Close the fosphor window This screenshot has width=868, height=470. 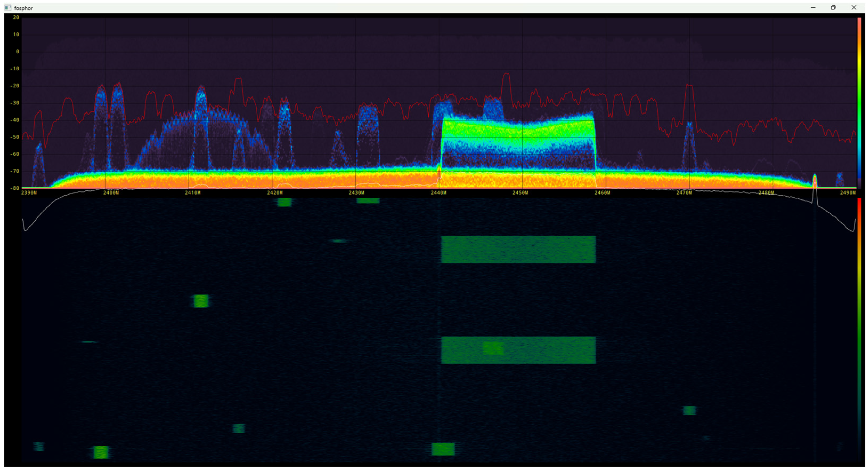[x=854, y=7]
